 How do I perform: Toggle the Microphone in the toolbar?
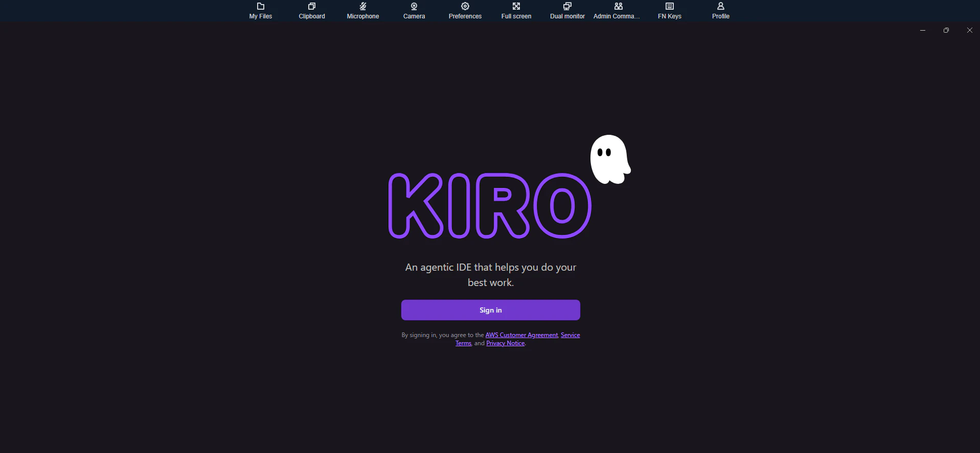(x=363, y=11)
